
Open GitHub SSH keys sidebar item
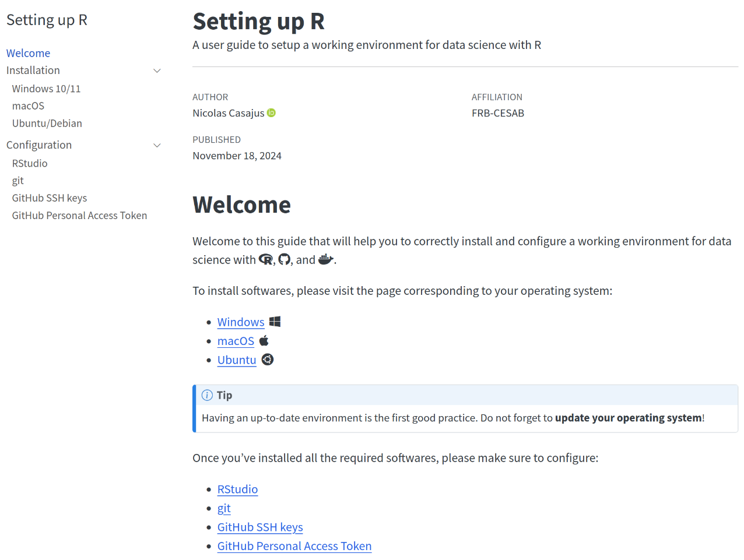pos(49,198)
